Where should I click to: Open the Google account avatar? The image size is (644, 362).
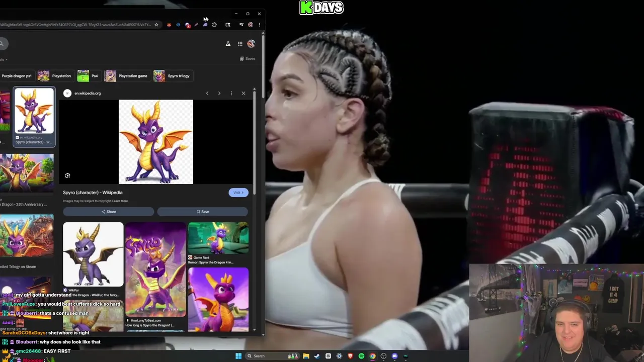point(251,44)
